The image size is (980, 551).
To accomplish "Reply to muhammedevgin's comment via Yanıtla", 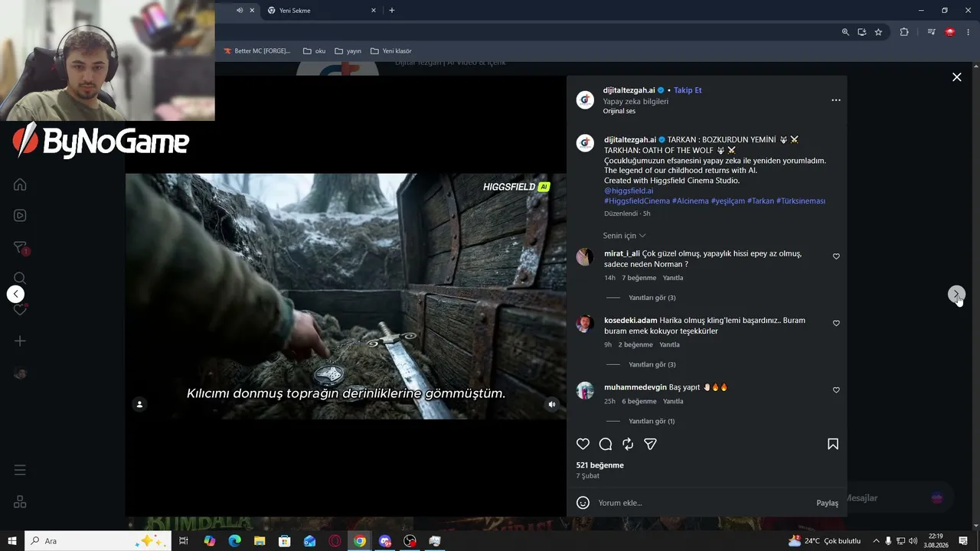I will (x=673, y=402).
